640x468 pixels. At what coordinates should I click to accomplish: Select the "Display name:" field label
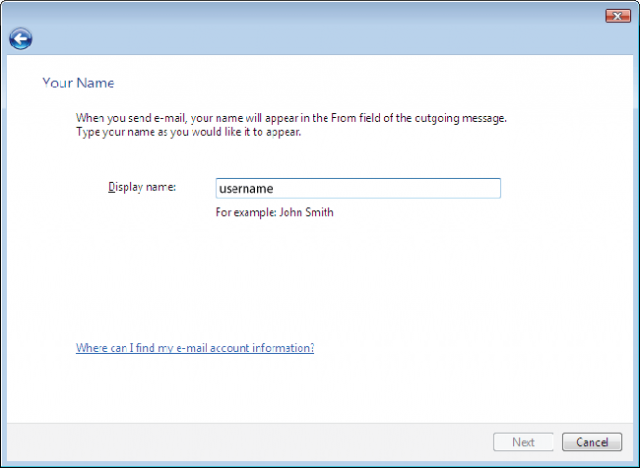[x=141, y=187]
